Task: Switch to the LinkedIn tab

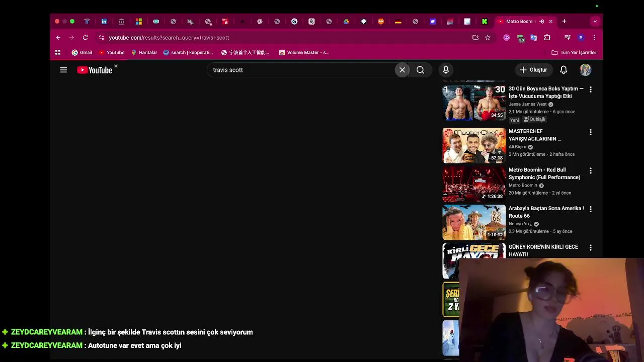Action: point(104,22)
